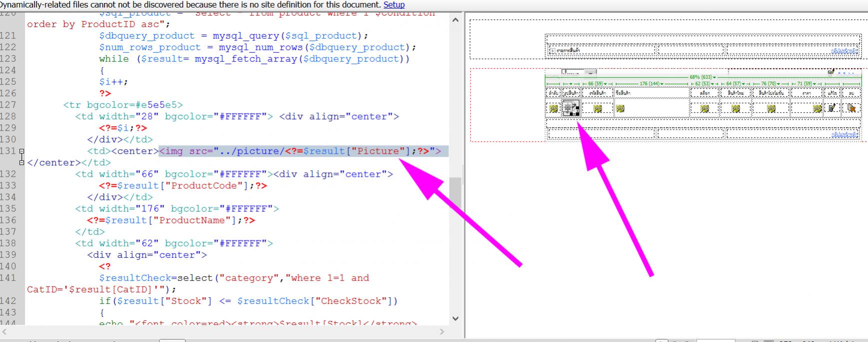The height and width of the screenshot is (342, 868).
Task: Click the code view scroll-down arrow
Action: pyautogui.click(x=455, y=318)
